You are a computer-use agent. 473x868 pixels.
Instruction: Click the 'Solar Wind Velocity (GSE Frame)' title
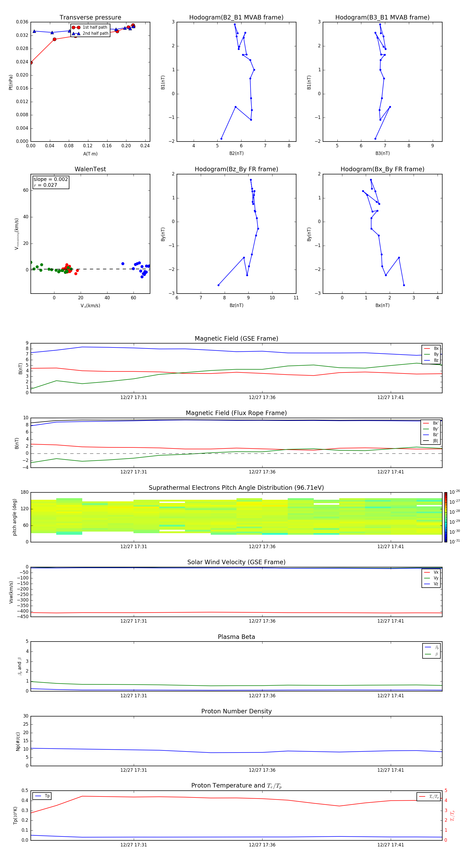[236, 562]
